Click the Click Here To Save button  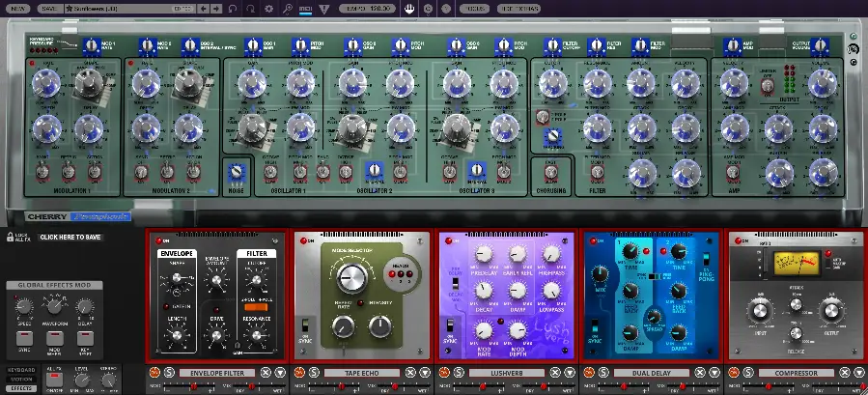pyautogui.click(x=70, y=238)
